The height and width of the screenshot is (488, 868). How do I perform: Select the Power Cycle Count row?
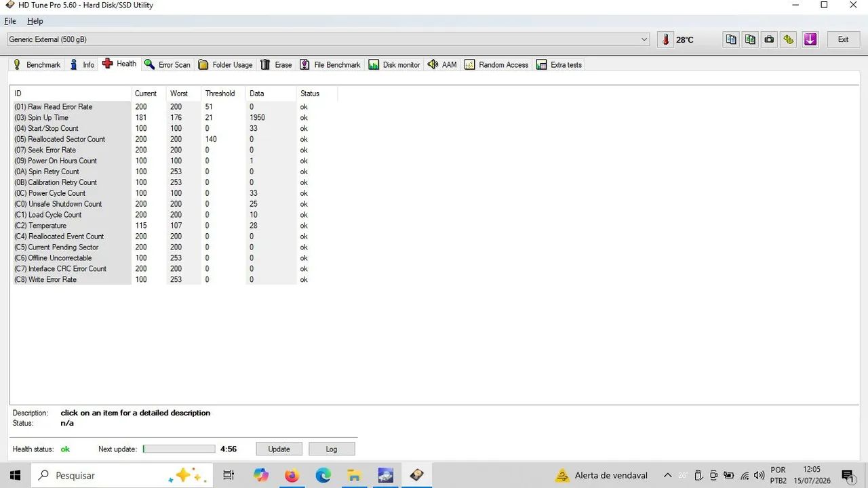[x=174, y=193]
